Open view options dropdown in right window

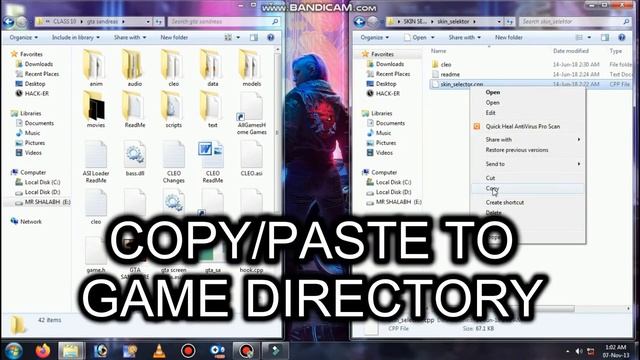[589, 37]
